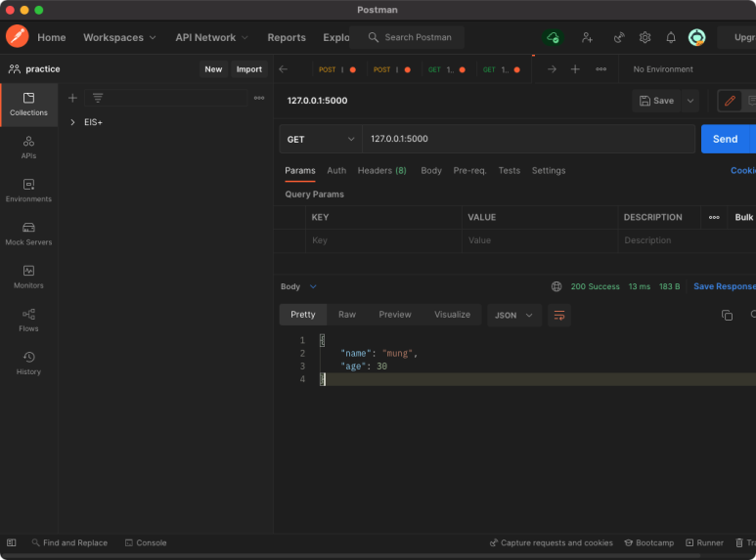Screen dimensions: 756x560
Task: Open the notifications bell
Action: tap(671, 37)
